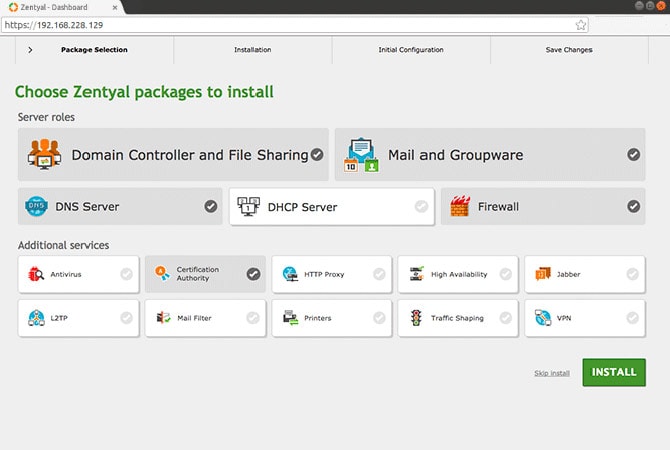Close the Zentyal Dashboard tab

point(115,7)
